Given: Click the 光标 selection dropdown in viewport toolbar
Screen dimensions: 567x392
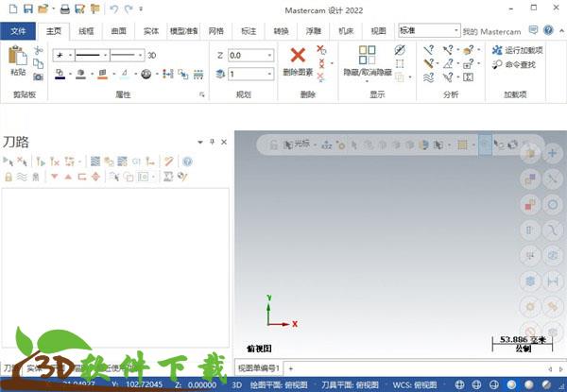Looking at the screenshot, I should [300, 145].
